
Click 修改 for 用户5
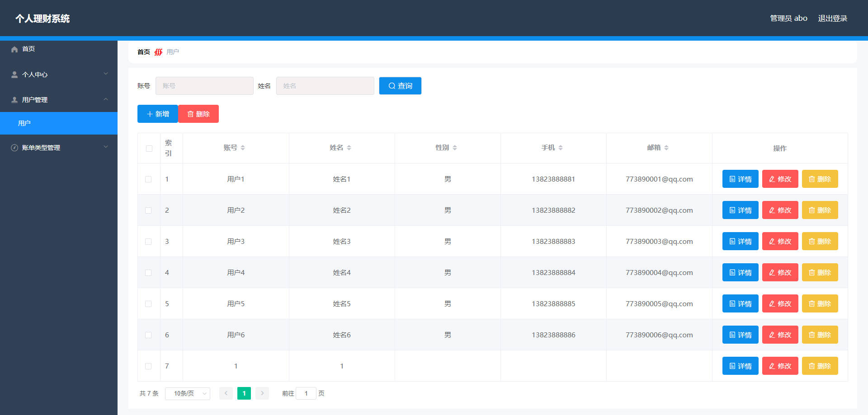[x=780, y=303]
